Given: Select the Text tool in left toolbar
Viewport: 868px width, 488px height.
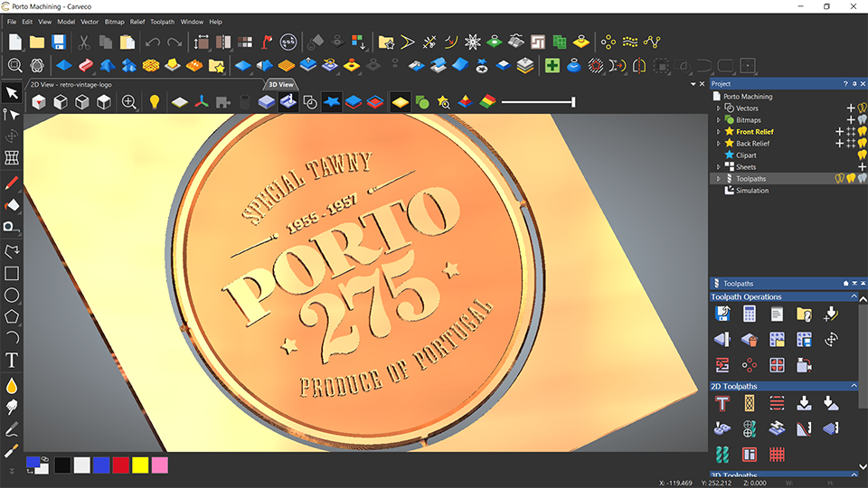Looking at the screenshot, I should [12, 361].
